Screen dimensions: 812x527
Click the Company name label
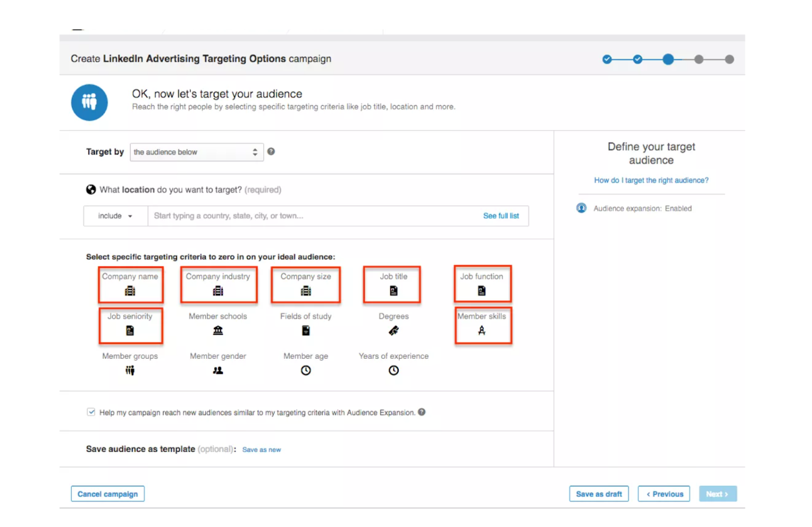[x=130, y=276]
